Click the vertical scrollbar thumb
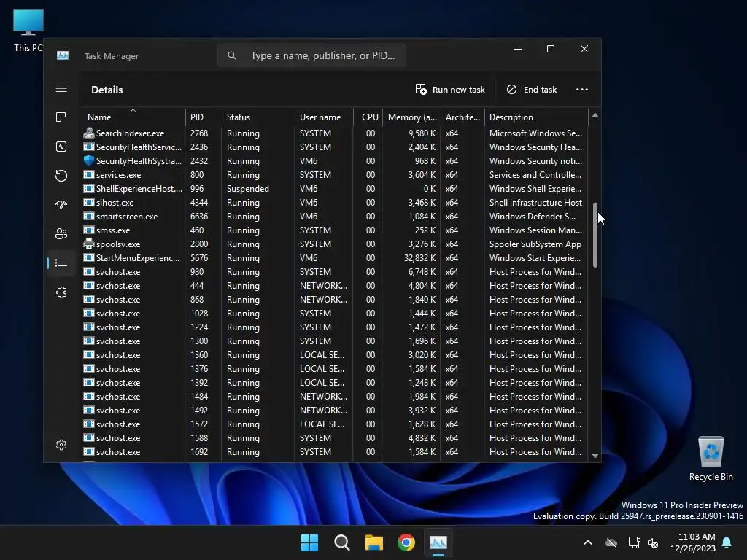This screenshot has width=747, height=560. click(595, 236)
